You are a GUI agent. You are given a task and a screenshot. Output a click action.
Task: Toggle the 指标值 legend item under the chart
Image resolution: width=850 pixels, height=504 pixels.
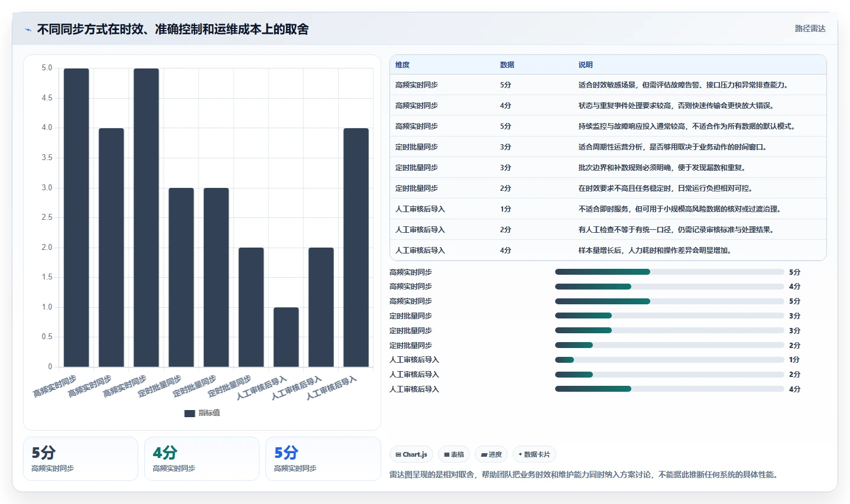tap(202, 413)
